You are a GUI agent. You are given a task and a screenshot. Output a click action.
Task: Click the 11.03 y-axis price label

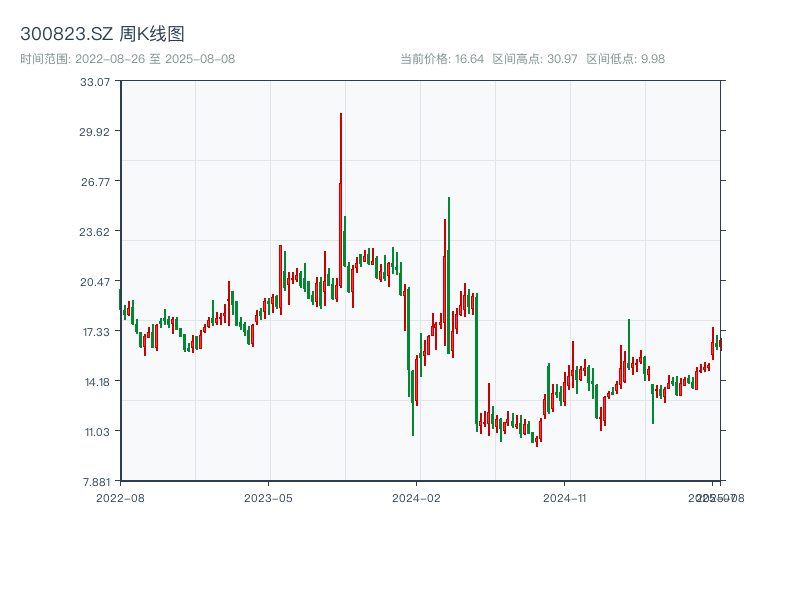point(95,431)
